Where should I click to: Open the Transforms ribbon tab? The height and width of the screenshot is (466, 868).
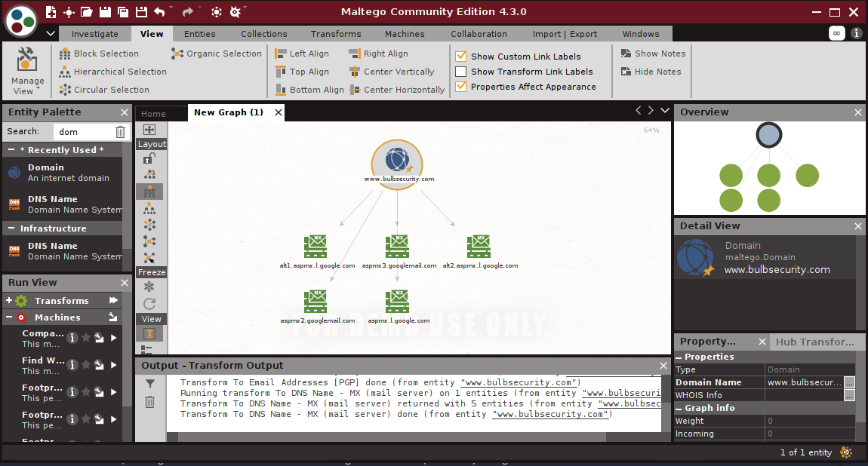coord(335,34)
